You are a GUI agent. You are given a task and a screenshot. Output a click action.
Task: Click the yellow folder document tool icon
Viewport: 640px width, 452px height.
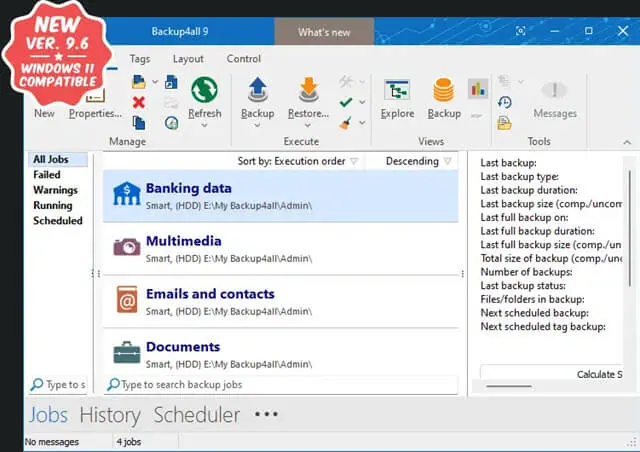(x=504, y=122)
